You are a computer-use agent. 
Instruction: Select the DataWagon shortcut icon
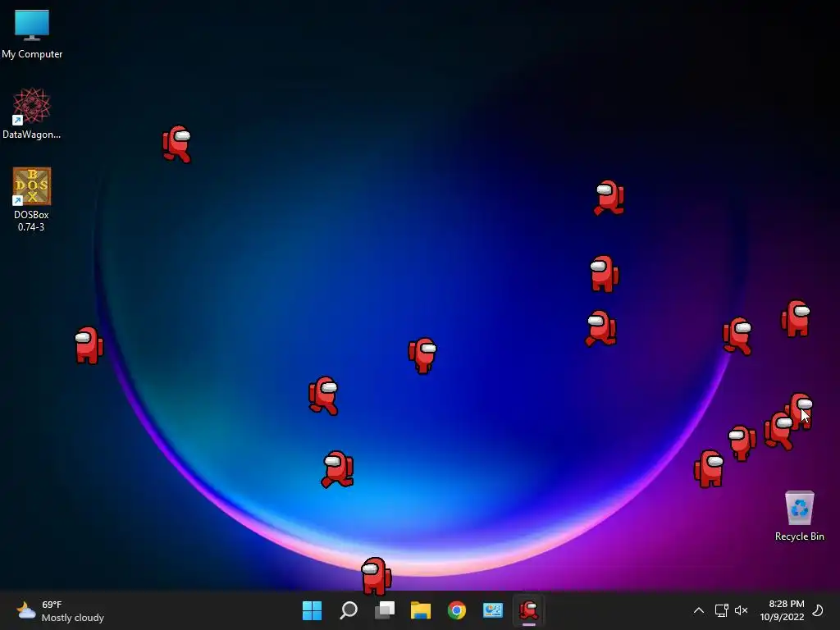pyautogui.click(x=32, y=113)
